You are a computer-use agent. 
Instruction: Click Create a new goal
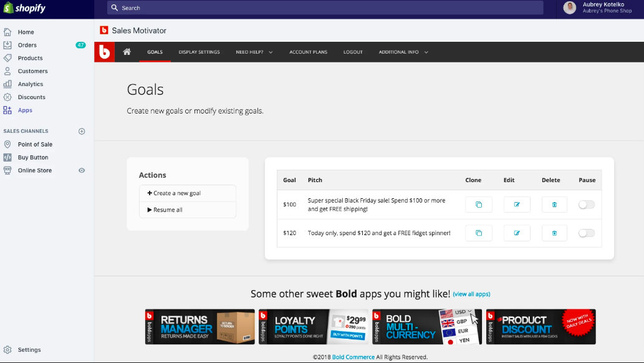(187, 193)
